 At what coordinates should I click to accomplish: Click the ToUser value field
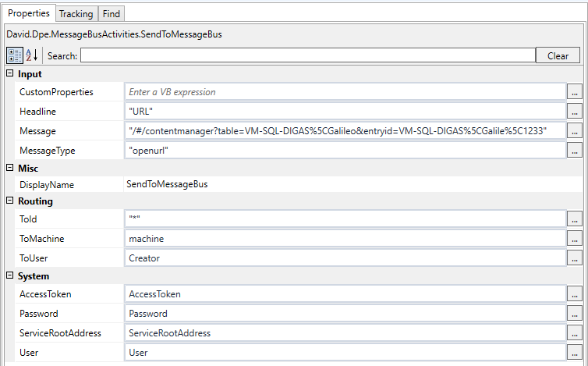point(344,258)
